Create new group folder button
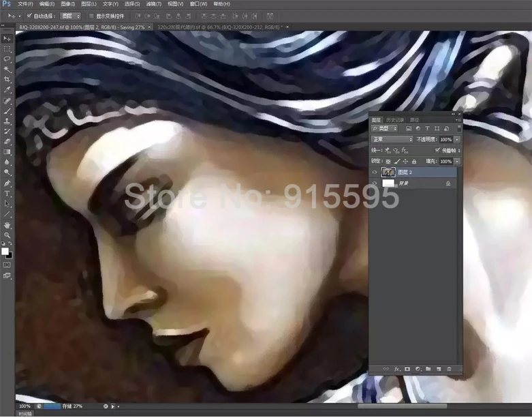This screenshot has height=418, width=532. pos(428,369)
